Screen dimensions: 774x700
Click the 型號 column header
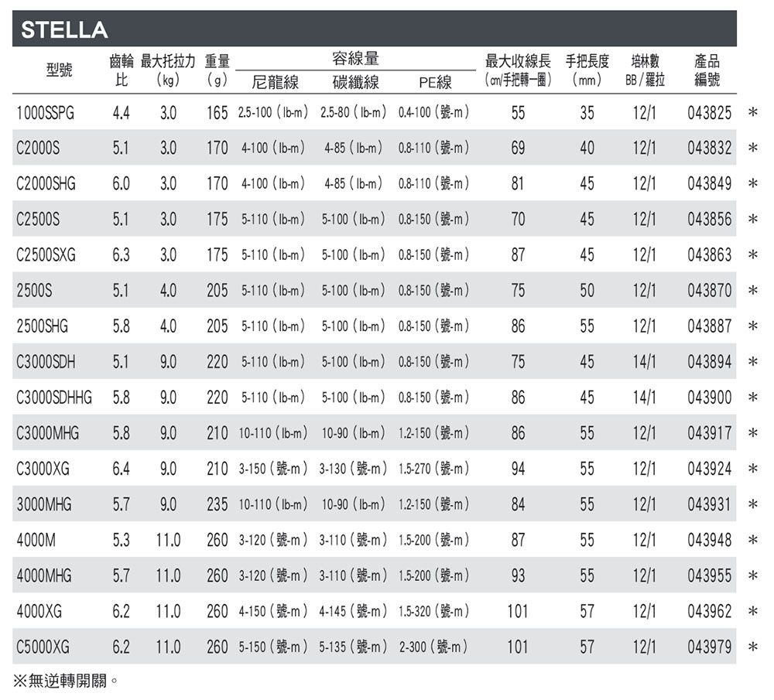click(x=57, y=70)
